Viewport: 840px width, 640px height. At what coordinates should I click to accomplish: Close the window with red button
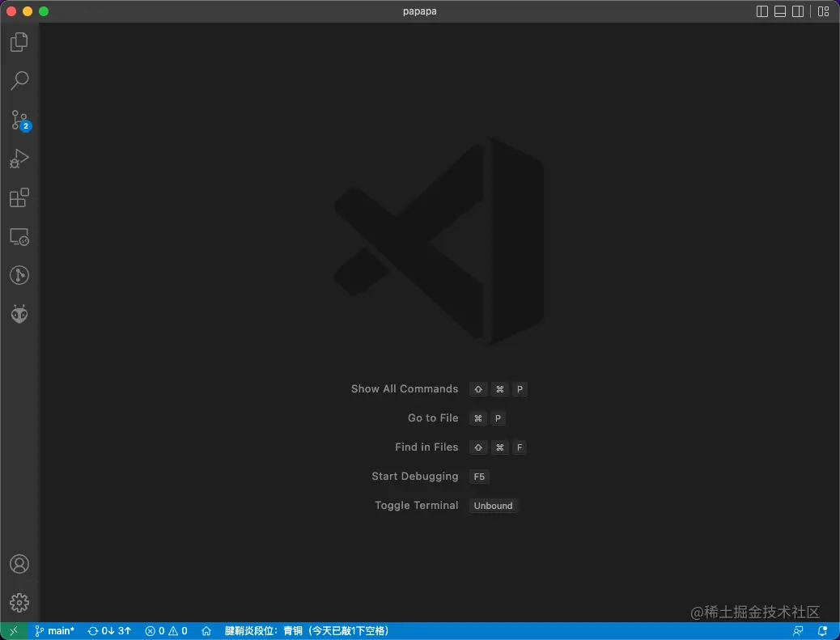point(11,11)
